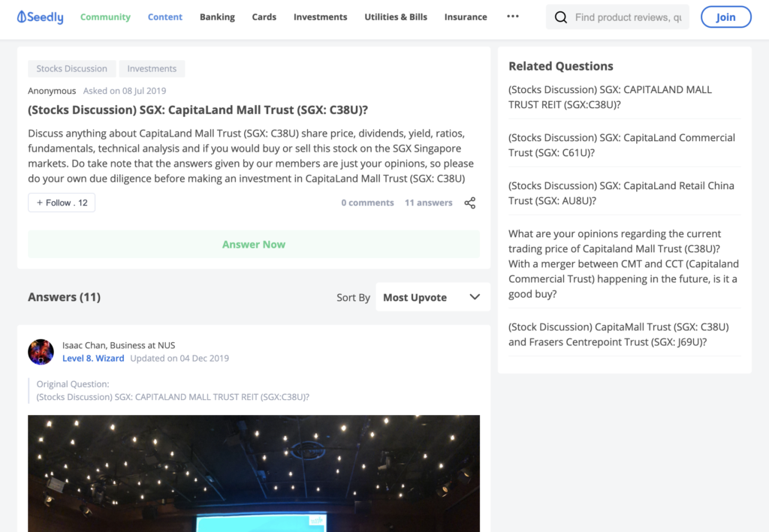
Task: Open the Community menu
Action: (105, 17)
